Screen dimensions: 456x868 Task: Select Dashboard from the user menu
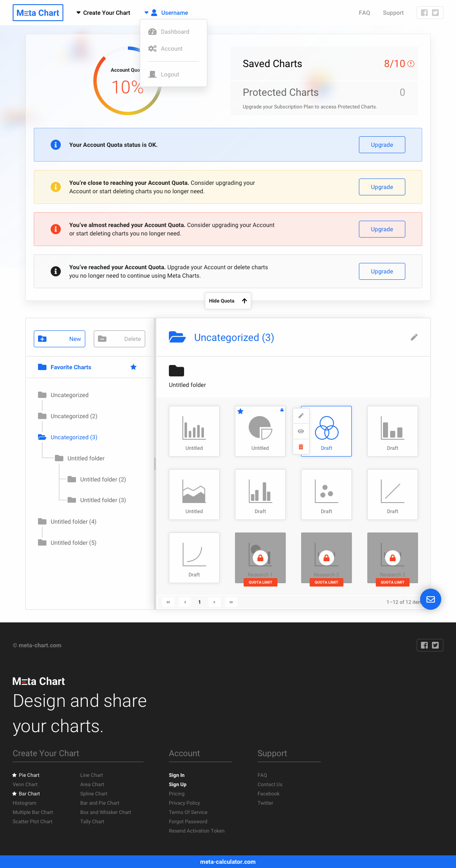pyautogui.click(x=175, y=32)
